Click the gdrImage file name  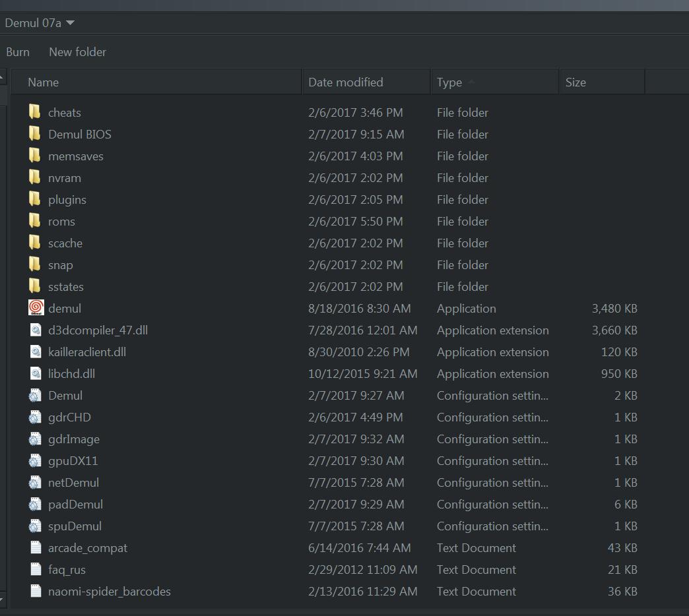coord(74,439)
